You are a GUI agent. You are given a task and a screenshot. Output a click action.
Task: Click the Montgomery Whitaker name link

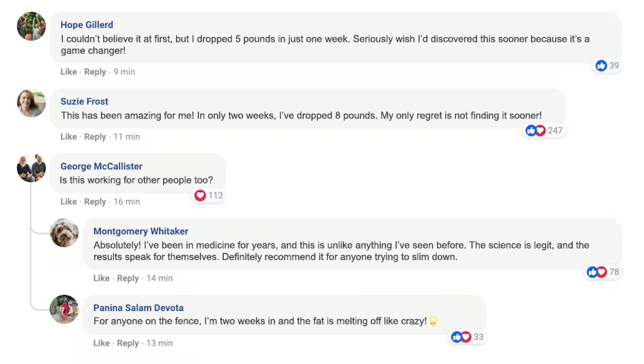[140, 231]
